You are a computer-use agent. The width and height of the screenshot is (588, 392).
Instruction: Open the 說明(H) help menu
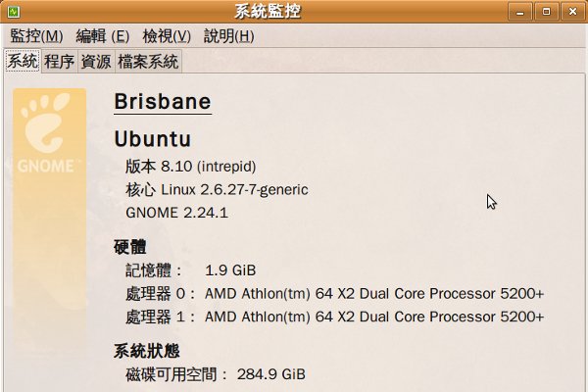coord(228,36)
